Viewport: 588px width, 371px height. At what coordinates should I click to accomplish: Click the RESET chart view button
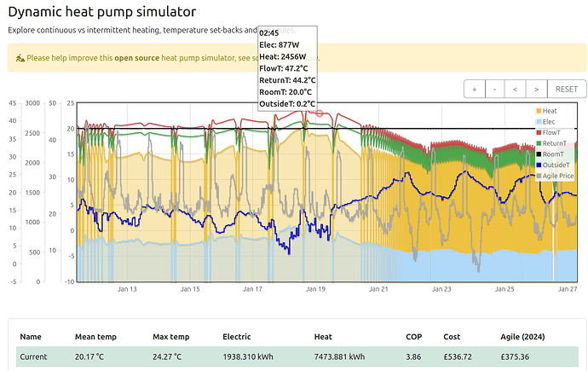tap(566, 89)
